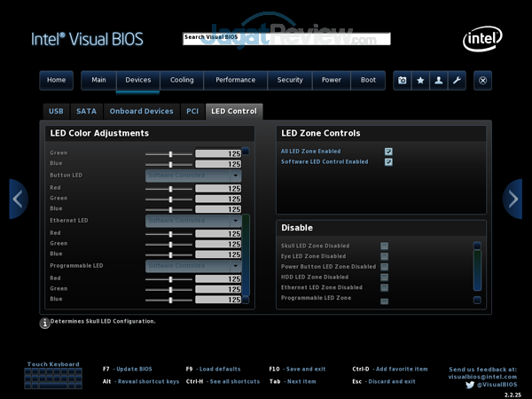
Task: Go to previous page with left arrow
Action: (x=19, y=199)
